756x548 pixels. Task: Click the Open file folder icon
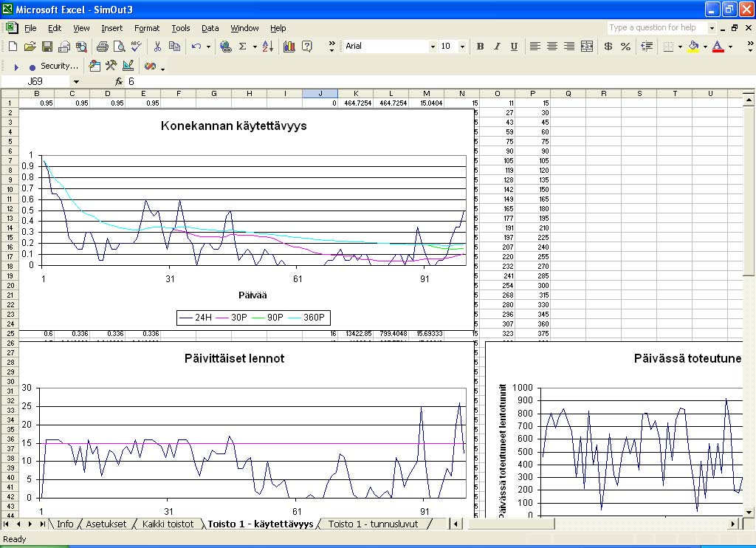30,47
